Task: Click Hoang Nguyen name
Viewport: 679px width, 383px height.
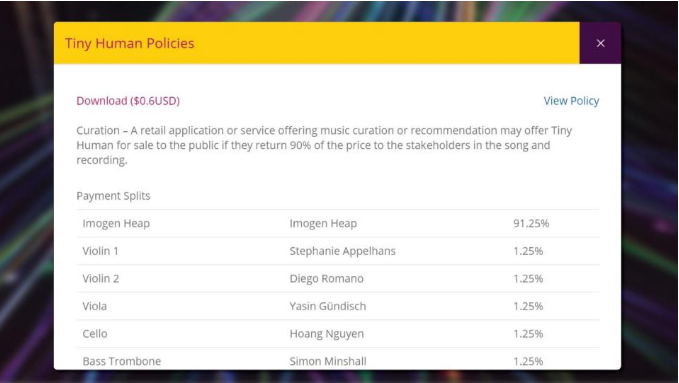Action: [327, 334]
